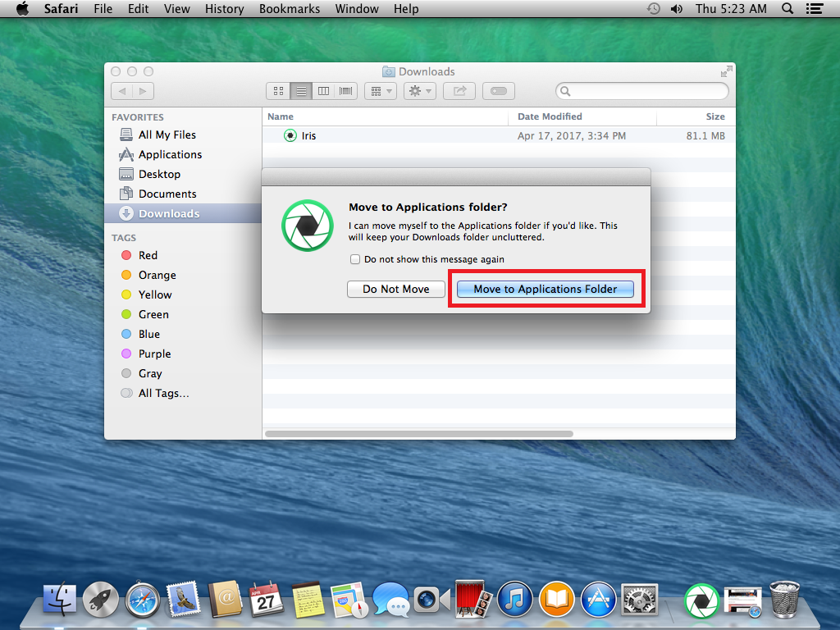Click the Finder forward arrow
Viewport: 840px width, 630px height.
point(143,91)
